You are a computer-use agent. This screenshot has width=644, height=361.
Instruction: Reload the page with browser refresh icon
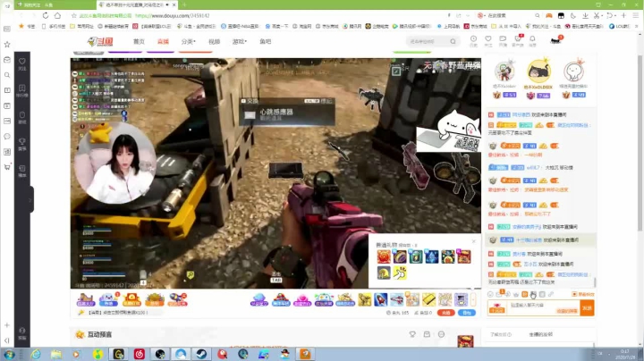pos(46,15)
